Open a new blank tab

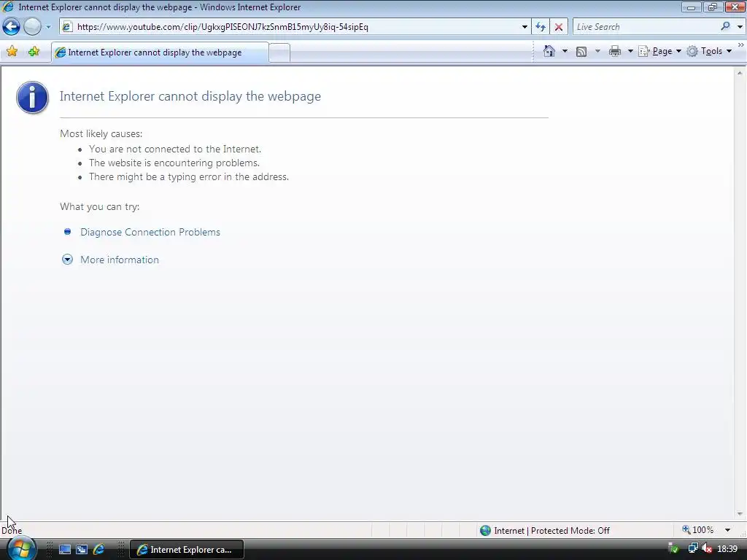pyautogui.click(x=279, y=52)
